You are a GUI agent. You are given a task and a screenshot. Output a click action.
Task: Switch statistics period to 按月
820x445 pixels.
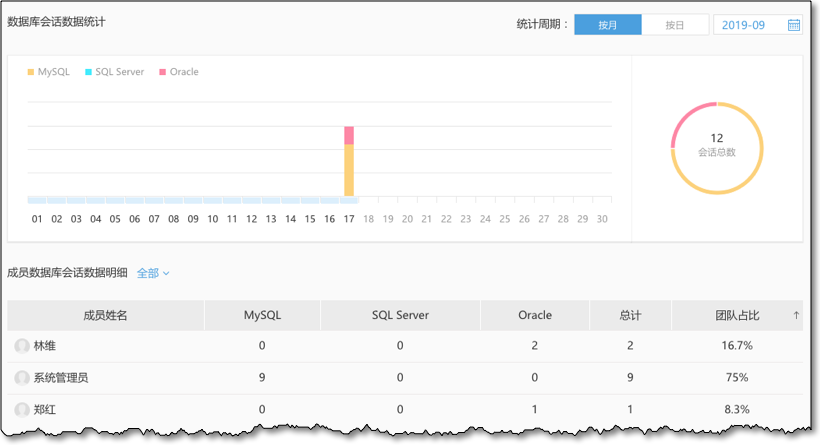608,25
